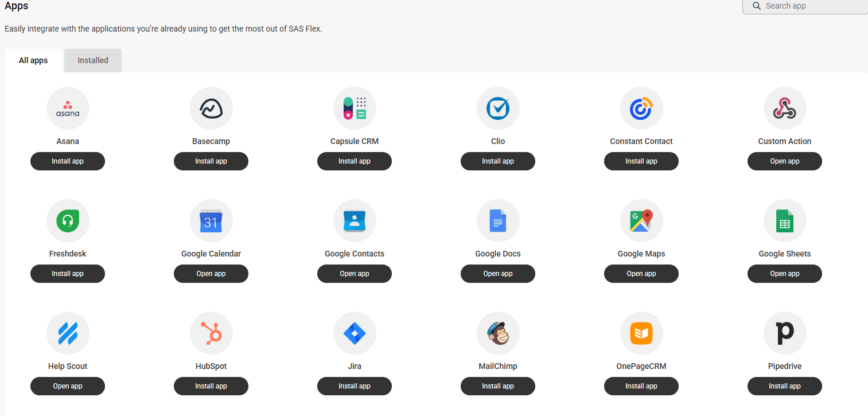Install the Asana app
Image resolution: width=868 pixels, height=416 pixels.
click(68, 161)
